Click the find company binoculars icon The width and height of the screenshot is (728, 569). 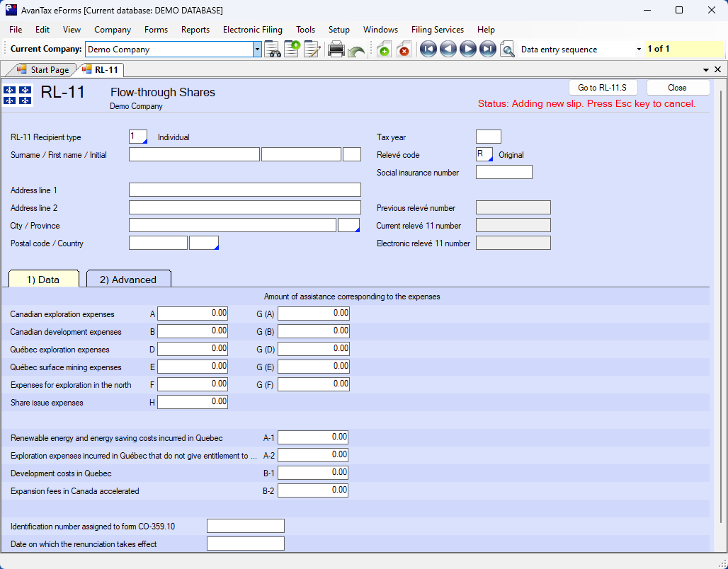(x=272, y=50)
